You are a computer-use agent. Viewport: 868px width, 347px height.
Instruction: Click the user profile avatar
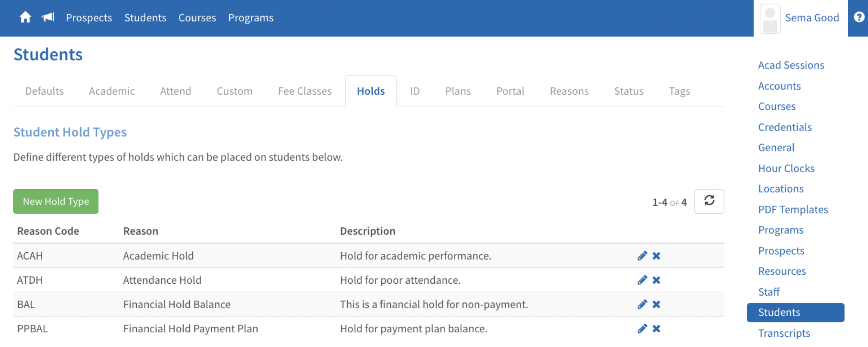click(x=770, y=18)
